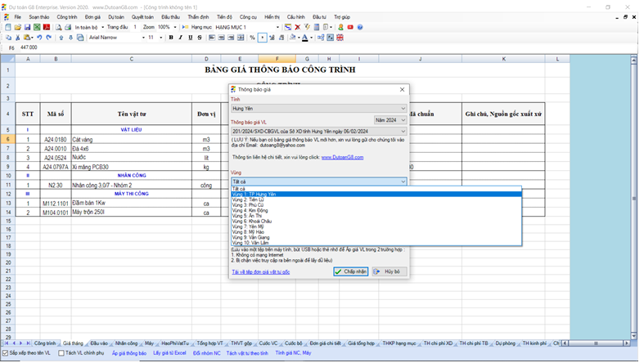The width and height of the screenshot is (644, 363).
Task: Export to PDF with the red icon
Action: click(x=47, y=27)
